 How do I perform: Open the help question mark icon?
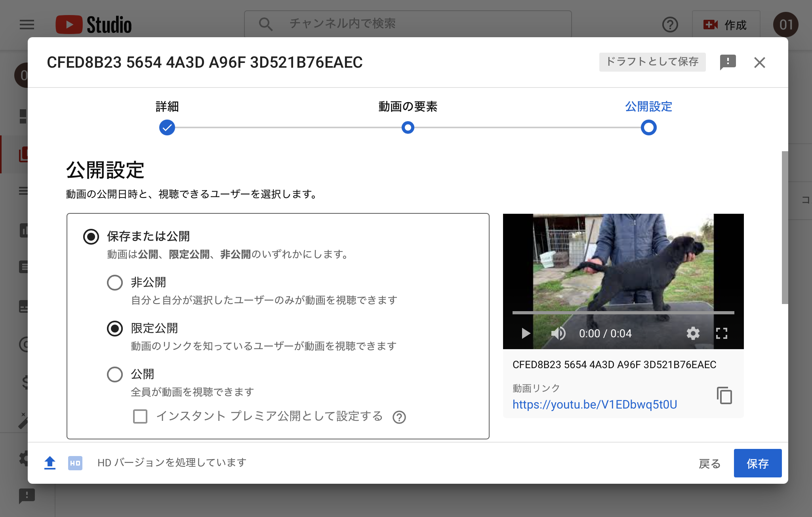pos(670,25)
